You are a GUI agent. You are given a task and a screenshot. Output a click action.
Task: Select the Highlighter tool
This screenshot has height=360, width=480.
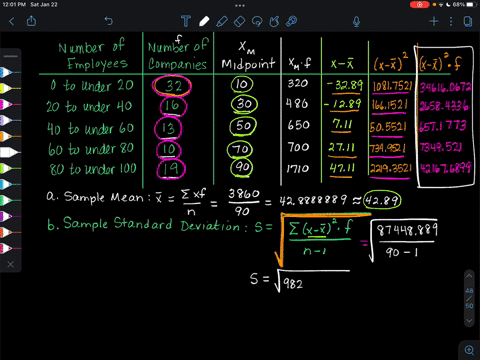(222, 22)
